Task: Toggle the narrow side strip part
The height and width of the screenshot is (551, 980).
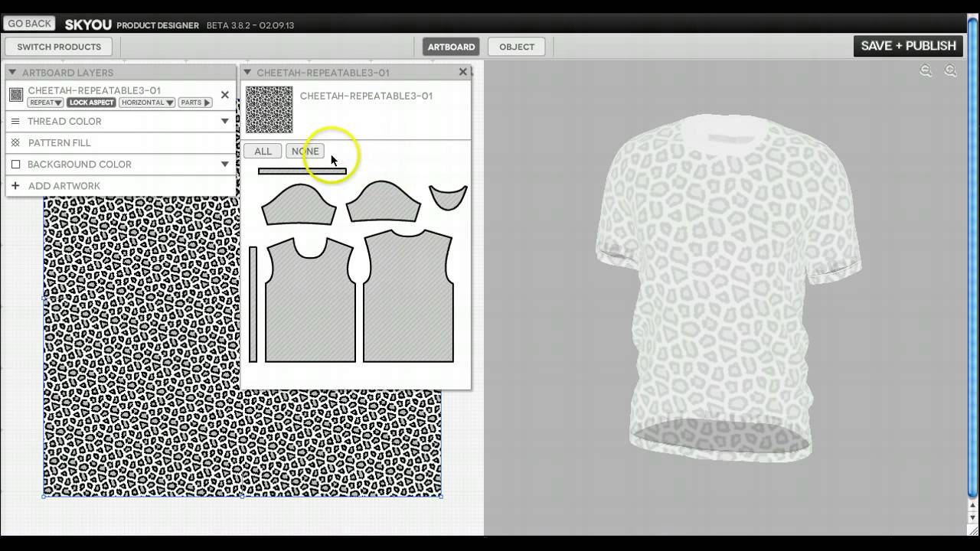Action: point(253,304)
